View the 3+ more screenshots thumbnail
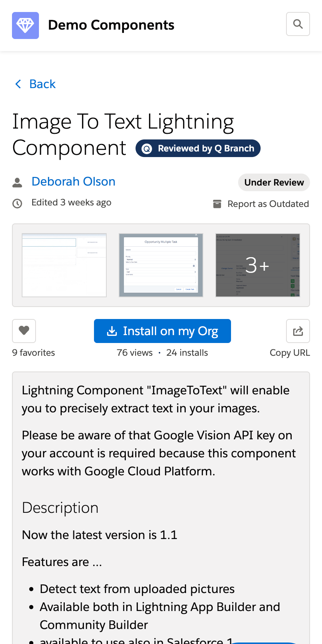322x644 pixels. coord(258,265)
